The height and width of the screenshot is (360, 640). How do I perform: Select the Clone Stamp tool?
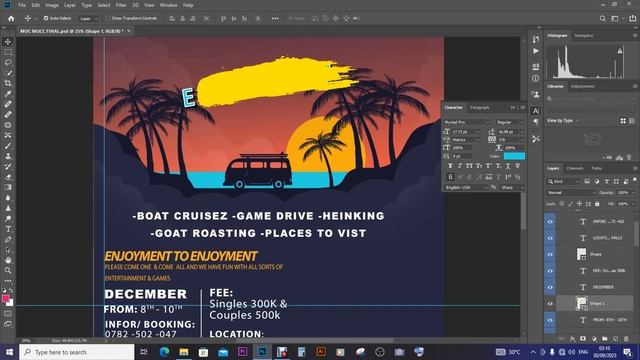(8, 156)
